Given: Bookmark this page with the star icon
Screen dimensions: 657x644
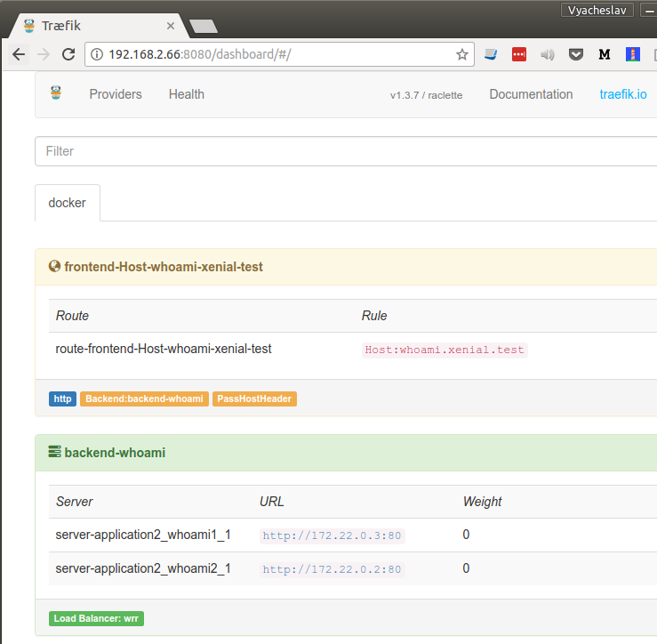Looking at the screenshot, I should pos(461,54).
